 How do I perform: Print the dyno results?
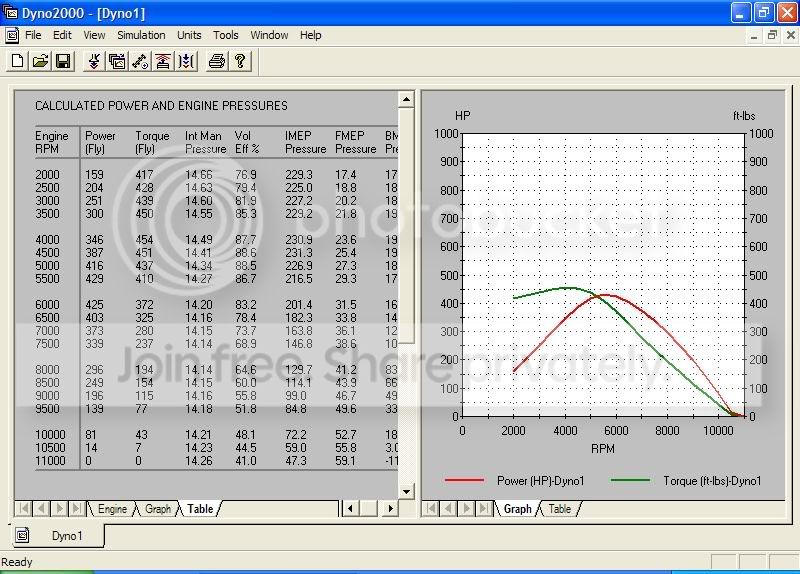pos(217,61)
